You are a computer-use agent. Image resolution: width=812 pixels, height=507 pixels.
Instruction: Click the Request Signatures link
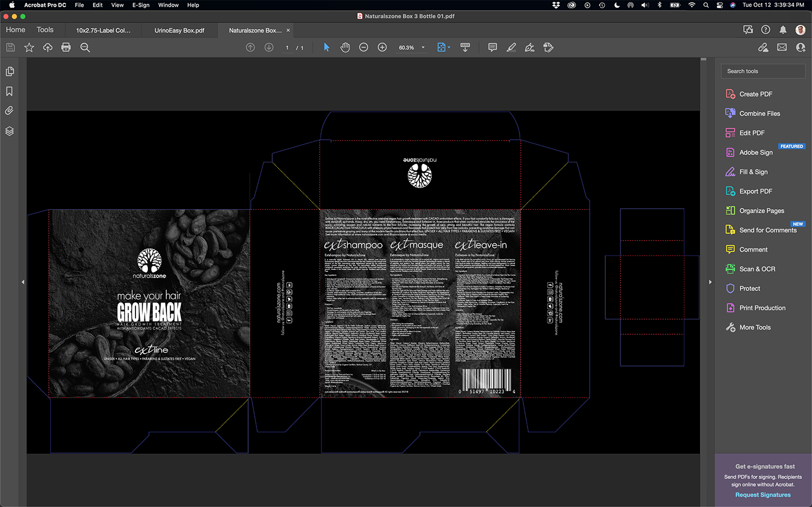point(763,495)
